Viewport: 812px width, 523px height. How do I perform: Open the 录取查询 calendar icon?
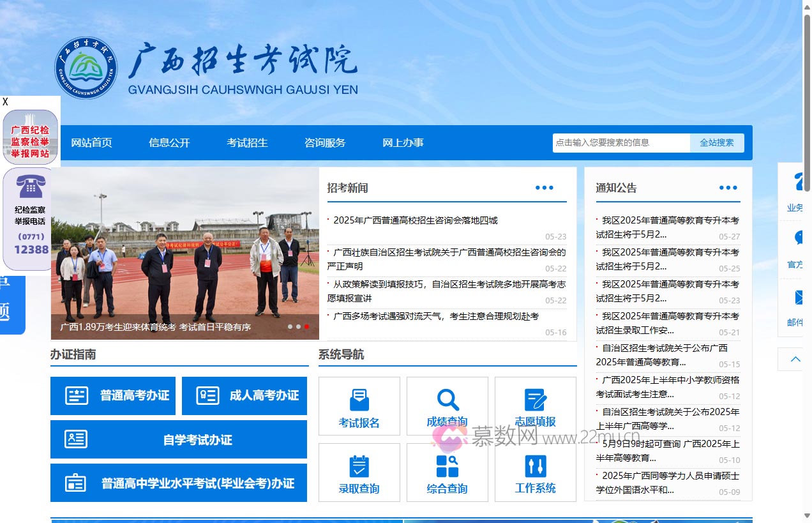(x=359, y=467)
